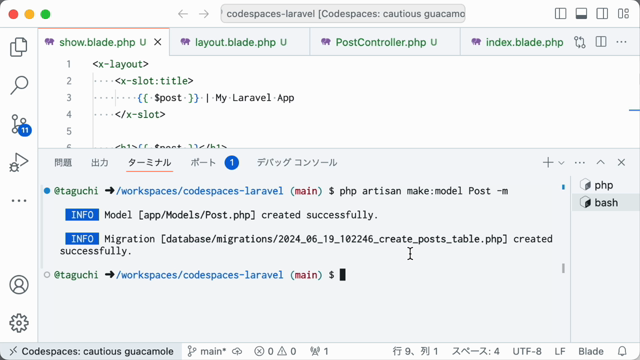Open changes compare icon in editor toolbar

point(580,42)
